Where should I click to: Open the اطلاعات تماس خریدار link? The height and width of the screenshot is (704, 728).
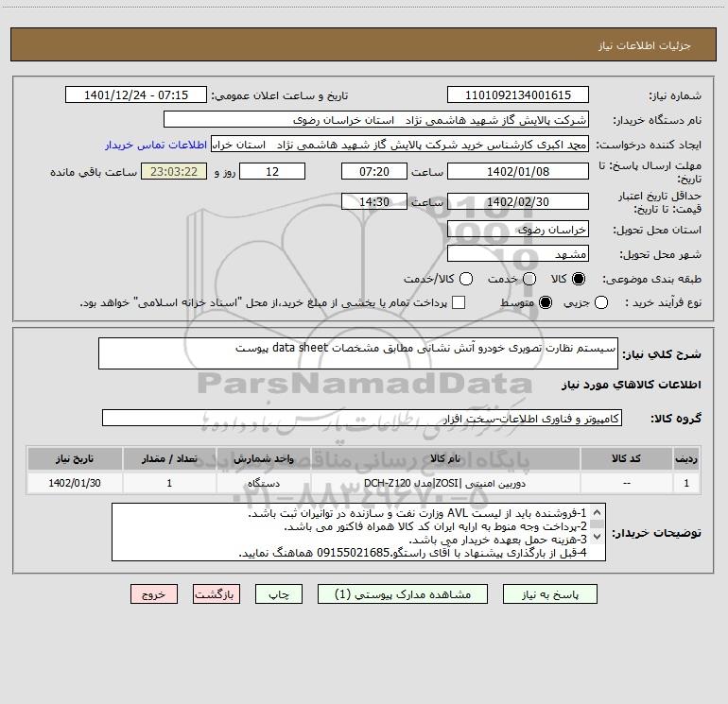(156, 145)
